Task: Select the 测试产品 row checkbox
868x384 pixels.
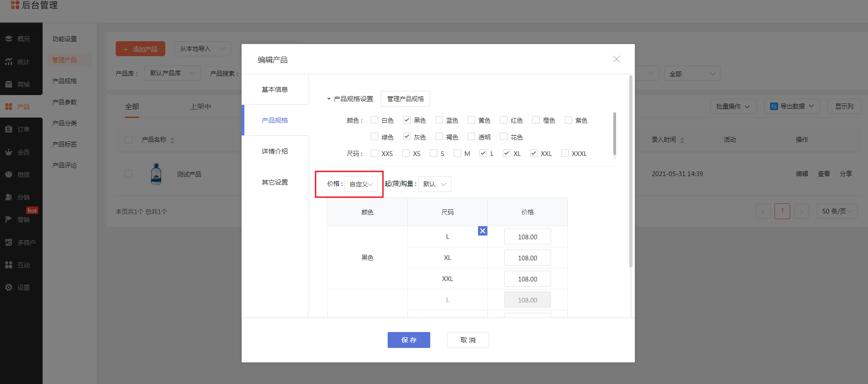Action: 129,174
